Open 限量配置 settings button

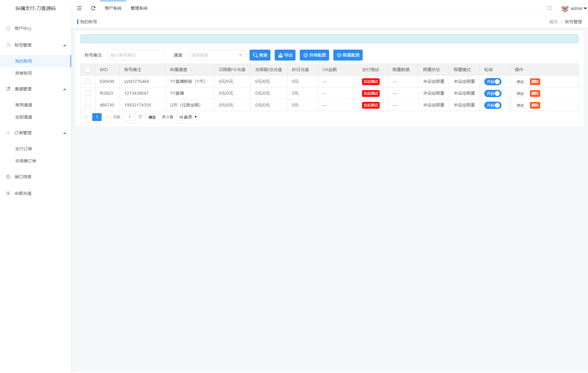(348, 55)
